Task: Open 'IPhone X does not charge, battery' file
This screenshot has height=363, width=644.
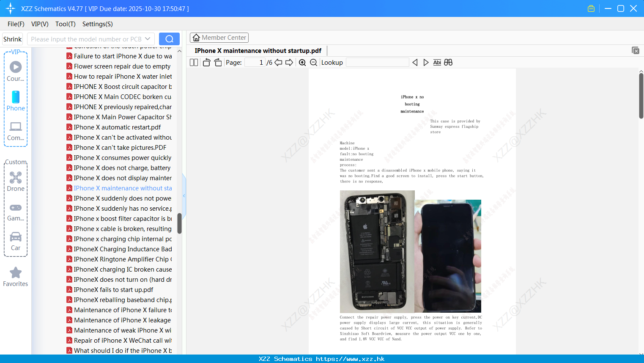Action: (x=118, y=168)
